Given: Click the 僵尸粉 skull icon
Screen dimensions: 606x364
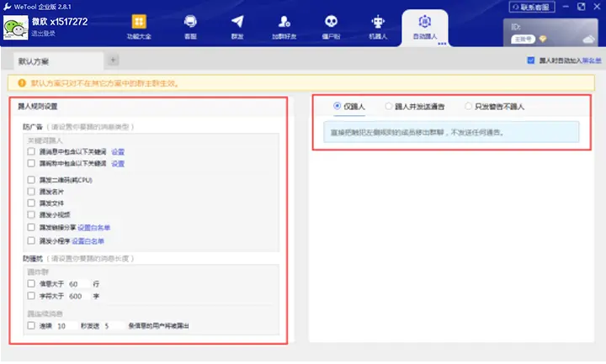Looking at the screenshot, I should click(x=331, y=26).
